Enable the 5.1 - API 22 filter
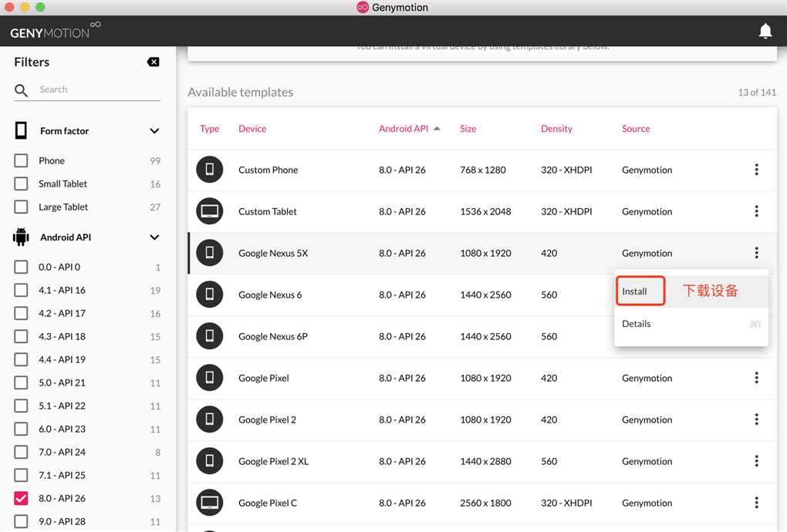 point(21,405)
